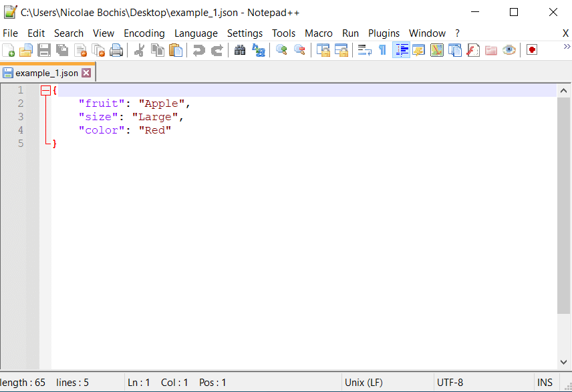
Task: Create a new file
Action: click(x=9, y=49)
